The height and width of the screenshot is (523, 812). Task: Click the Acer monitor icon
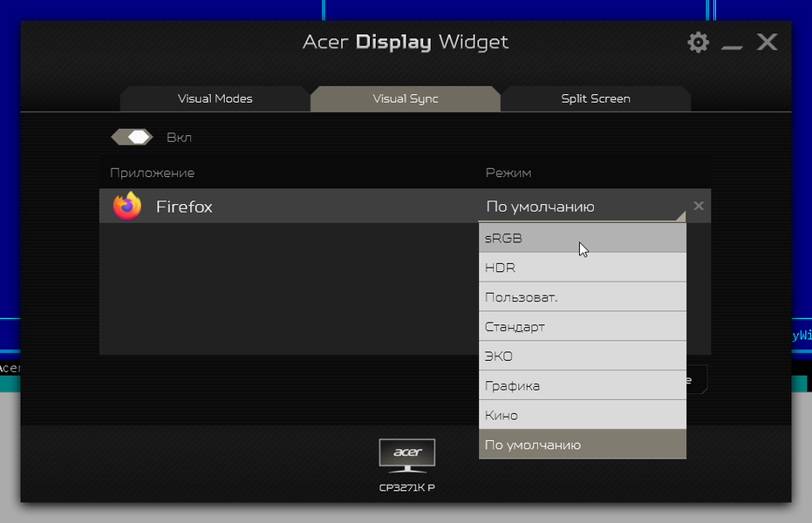pyautogui.click(x=406, y=455)
